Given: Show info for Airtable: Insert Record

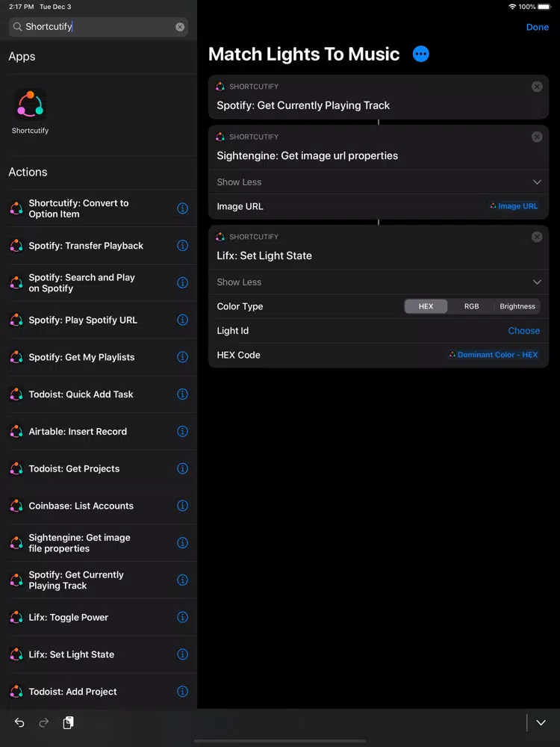Looking at the screenshot, I should pyautogui.click(x=182, y=431).
